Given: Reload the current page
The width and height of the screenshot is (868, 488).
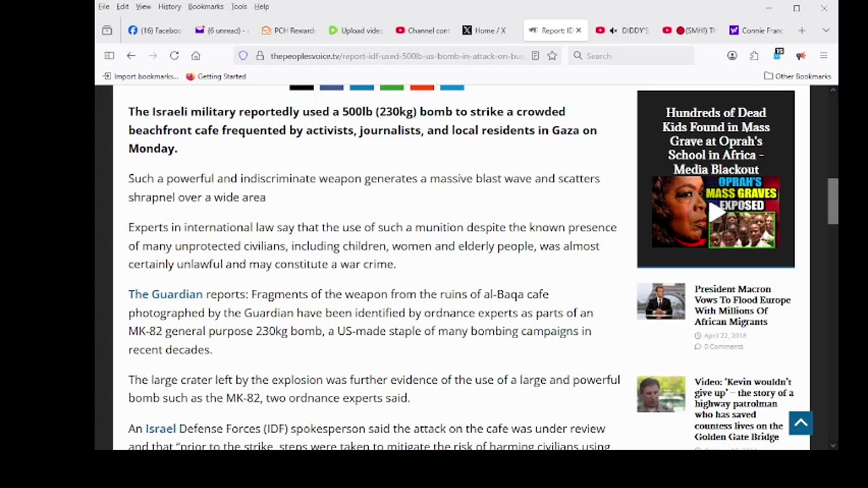Looking at the screenshot, I should tap(174, 56).
